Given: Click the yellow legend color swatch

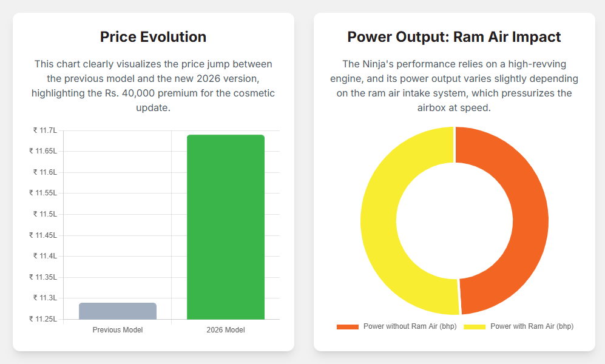Looking at the screenshot, I should point(475,327).
